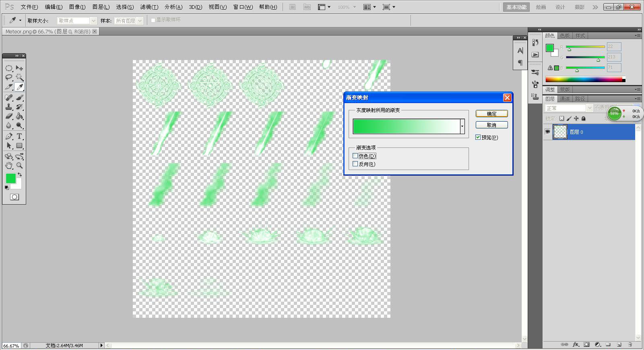Open the 图像(I) Image menu
The height and width of the screenshot is (350, 644).
click(77, 7)
